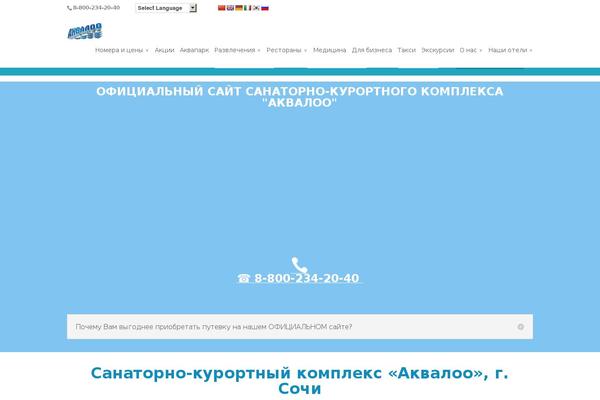Open the Медицина menu item

329,50
